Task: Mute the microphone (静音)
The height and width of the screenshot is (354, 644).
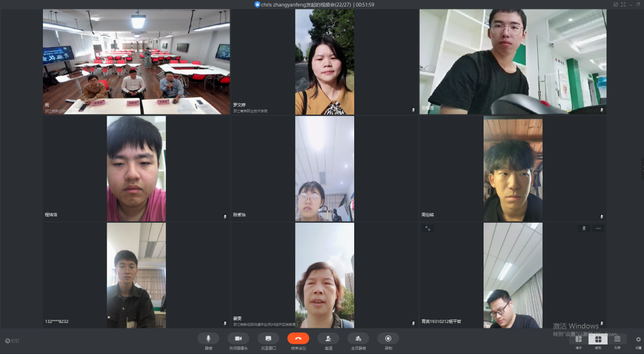Action: pyautogui.click(x=208, y=338)
